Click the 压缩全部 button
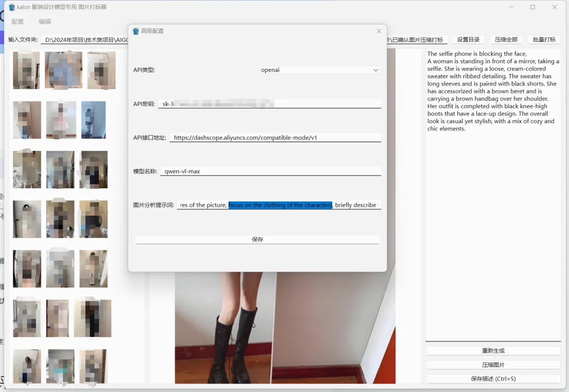Image resolution: width=569 pixels, height=392 pixels. tap(506, 40)
